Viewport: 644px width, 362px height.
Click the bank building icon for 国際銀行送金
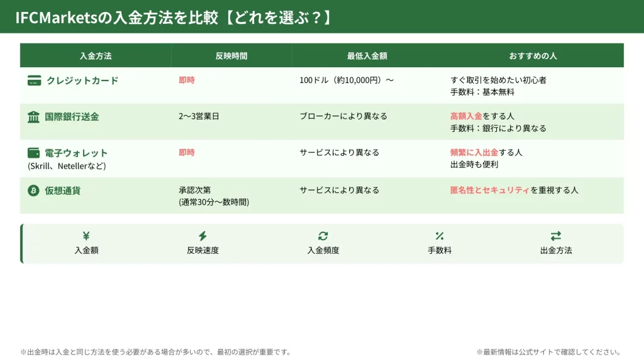(33, 117)
